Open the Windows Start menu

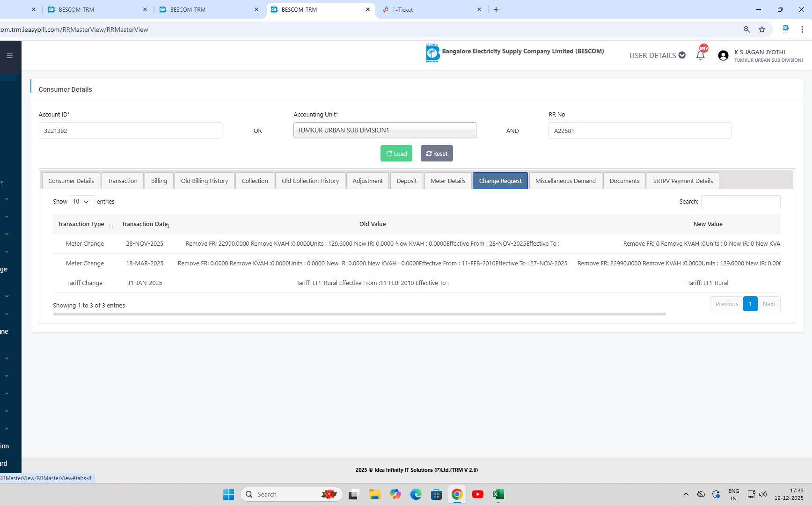229,494
